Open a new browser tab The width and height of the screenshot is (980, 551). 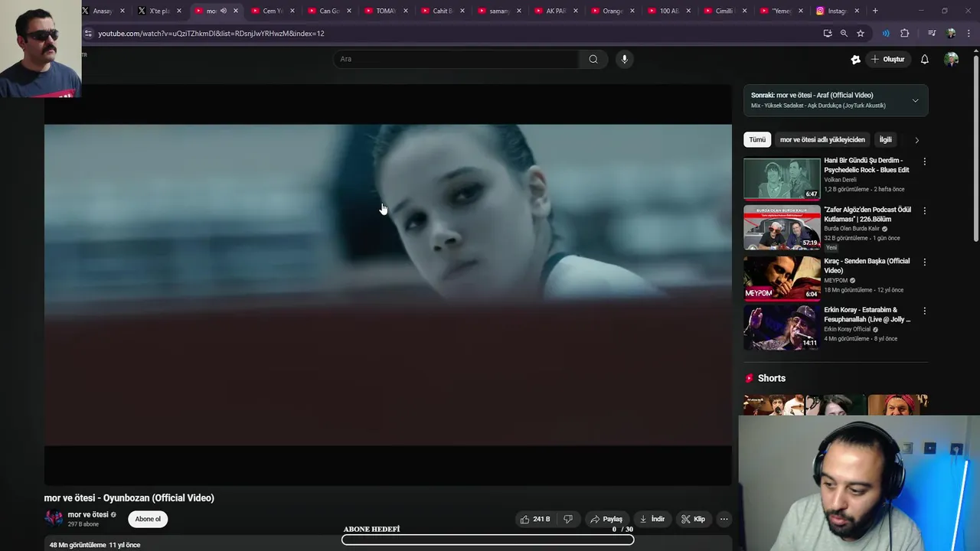tap(875, 11)
